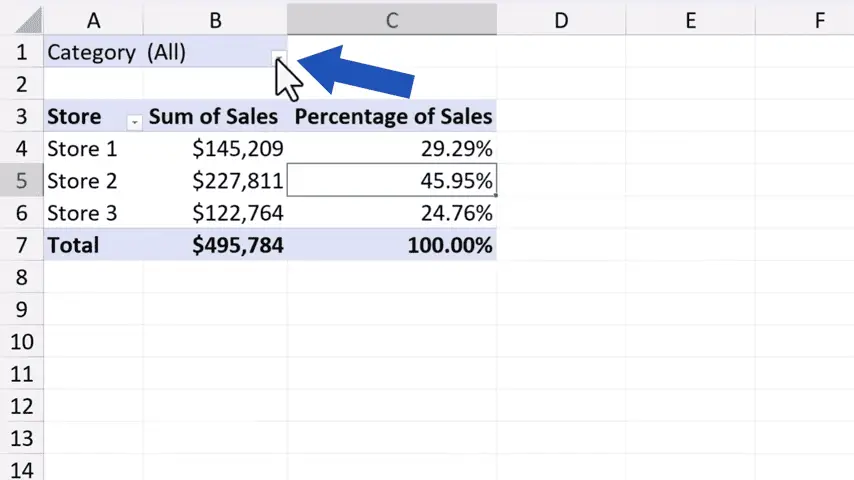
Task: Select column E header
Action: pos(691,19)
